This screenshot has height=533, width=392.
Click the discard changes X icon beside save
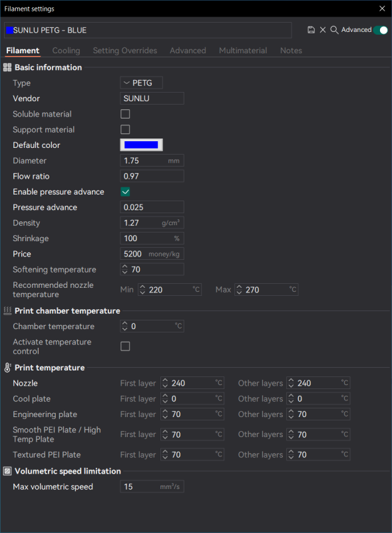point(323,30)
